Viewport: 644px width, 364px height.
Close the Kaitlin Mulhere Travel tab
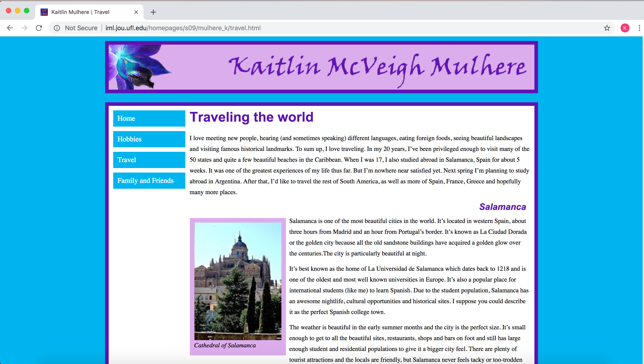click(136, 12)
